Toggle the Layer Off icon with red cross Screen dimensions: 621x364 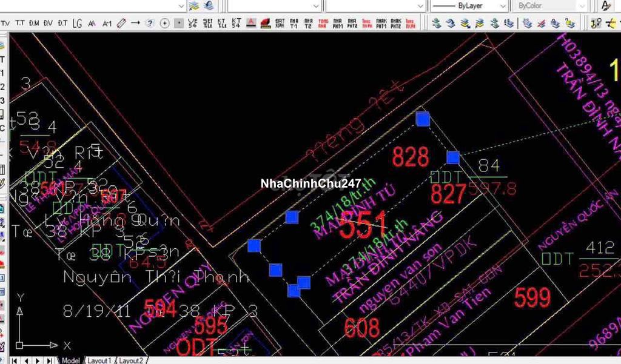click(x=540, y=23)
